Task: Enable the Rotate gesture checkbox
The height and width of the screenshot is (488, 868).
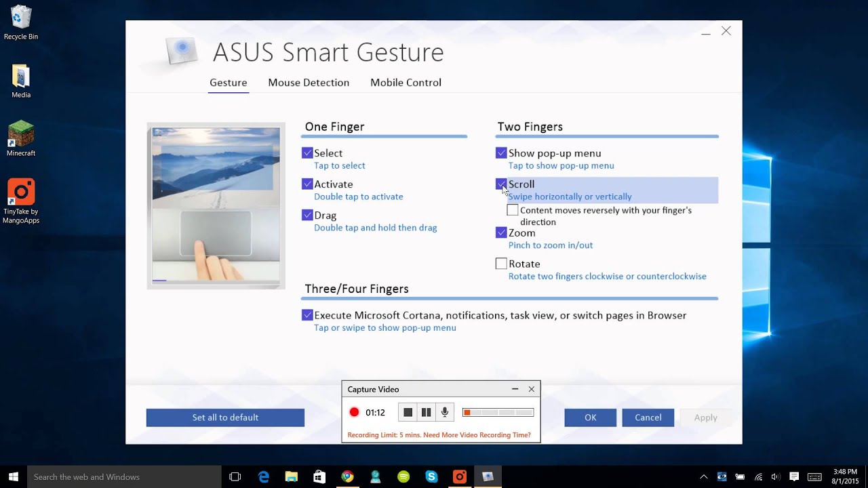Action: [501, 264]
